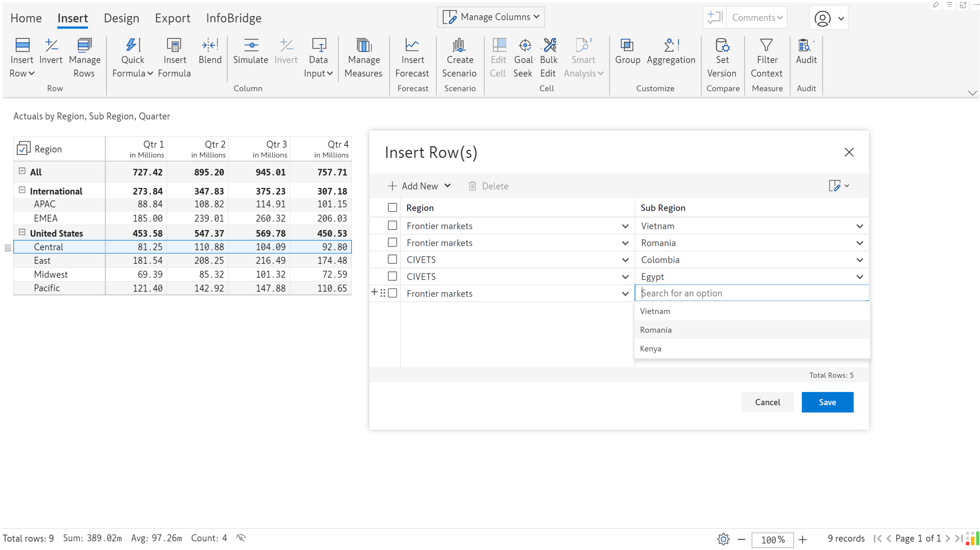This screenshot has width=980, height=550.
Task: Check the Romania row checkbox
Action: pos(392,243)
